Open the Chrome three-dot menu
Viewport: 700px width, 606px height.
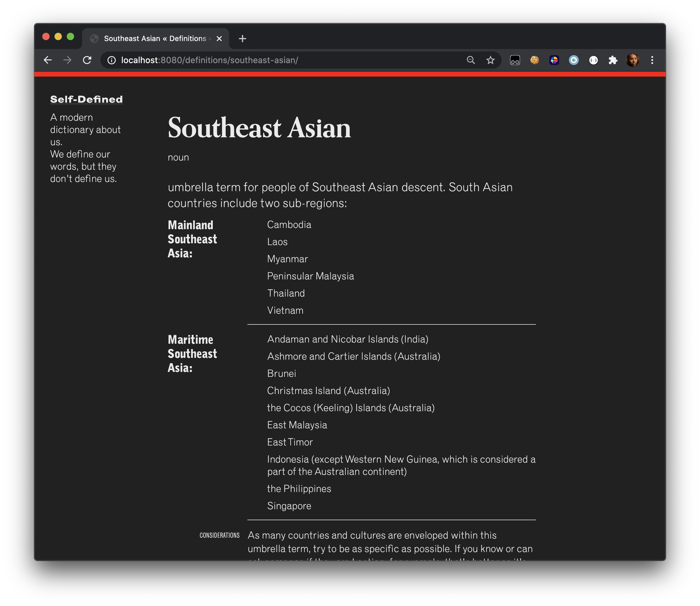(x=652, y=60)
